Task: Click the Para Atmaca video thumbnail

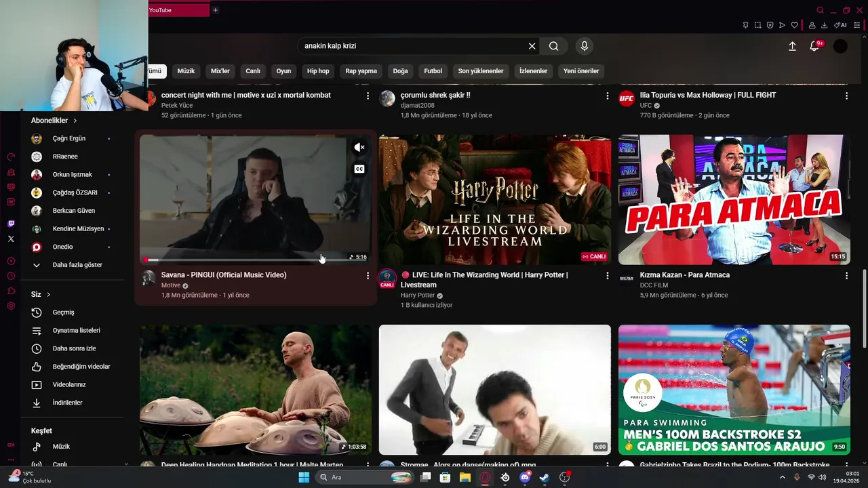Action: [x=734, y=199]
